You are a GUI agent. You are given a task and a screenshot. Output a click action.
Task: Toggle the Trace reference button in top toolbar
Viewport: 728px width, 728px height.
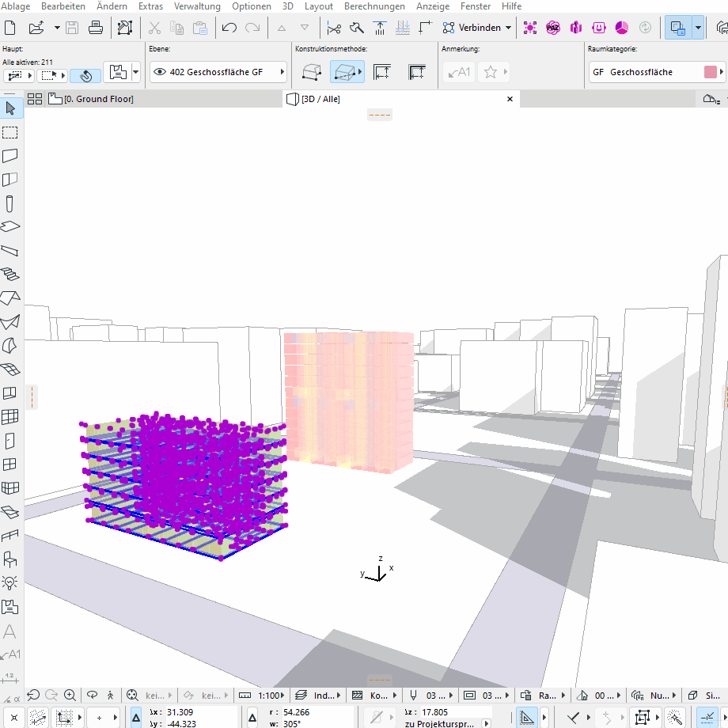tap(678, 28)
